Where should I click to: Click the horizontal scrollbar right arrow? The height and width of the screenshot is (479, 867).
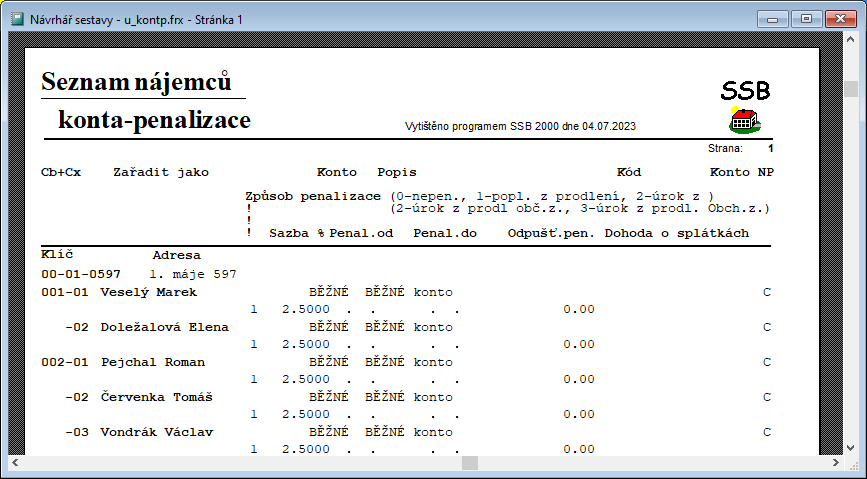click(x=835, y=463)
